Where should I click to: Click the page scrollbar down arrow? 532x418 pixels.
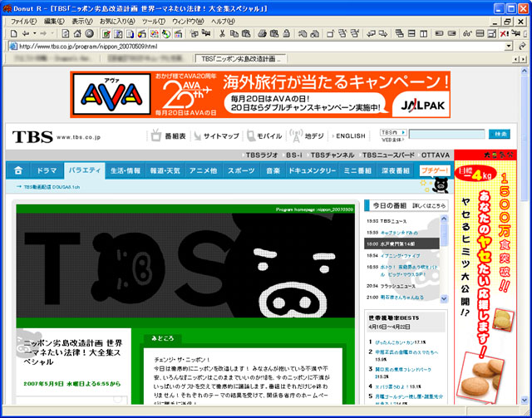[525, 399]
